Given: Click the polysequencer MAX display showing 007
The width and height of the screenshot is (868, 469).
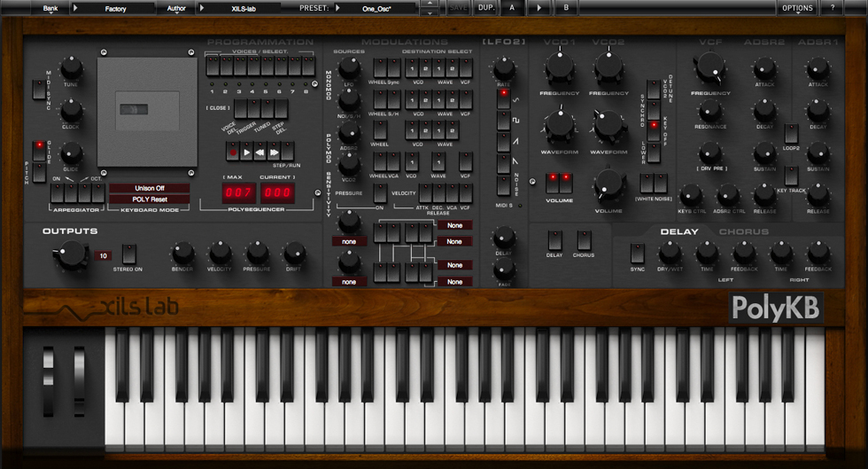Looking at the screenshot, I should pos(238,193).
